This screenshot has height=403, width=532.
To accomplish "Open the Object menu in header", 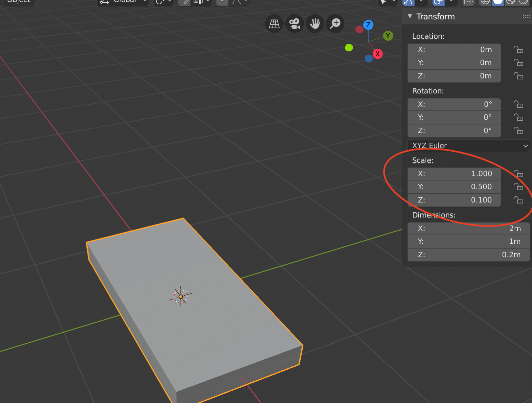I will coord(19,2).
